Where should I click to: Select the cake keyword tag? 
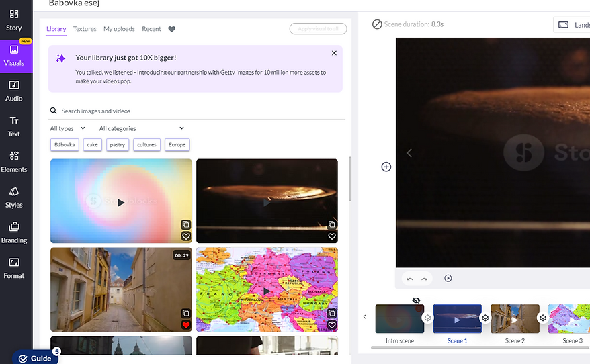pos(92,145)
